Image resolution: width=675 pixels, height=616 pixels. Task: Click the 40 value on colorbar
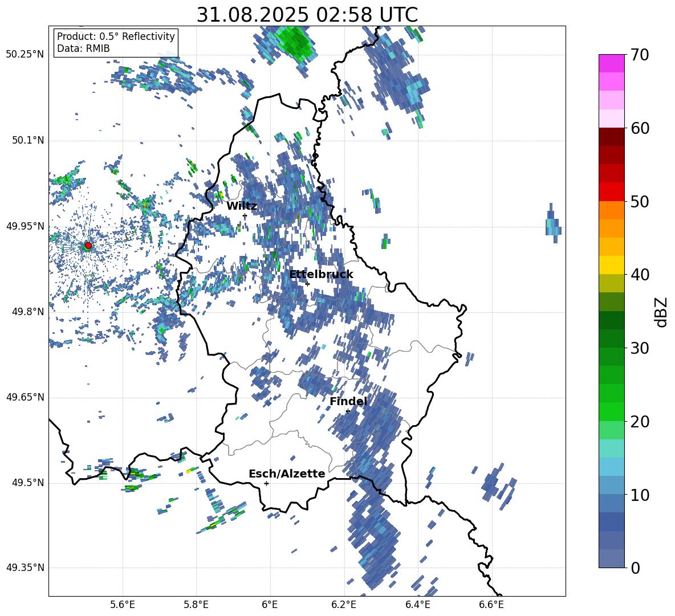coord(640,275)
